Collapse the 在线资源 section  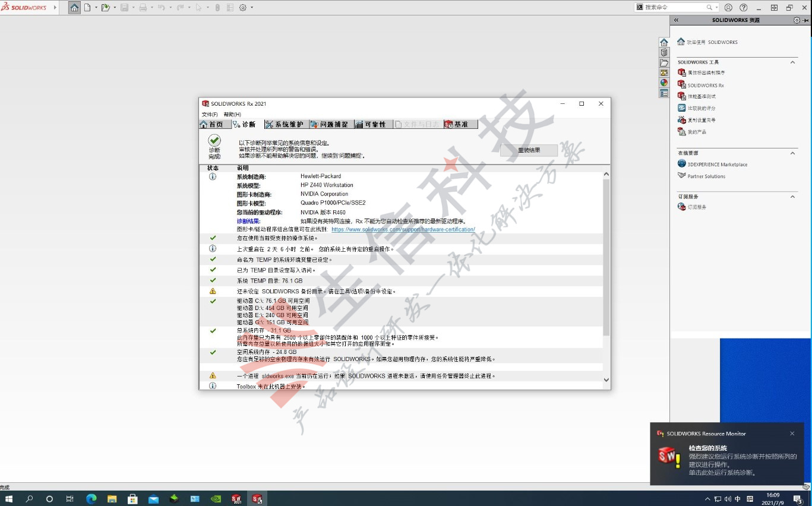(792, 153)
